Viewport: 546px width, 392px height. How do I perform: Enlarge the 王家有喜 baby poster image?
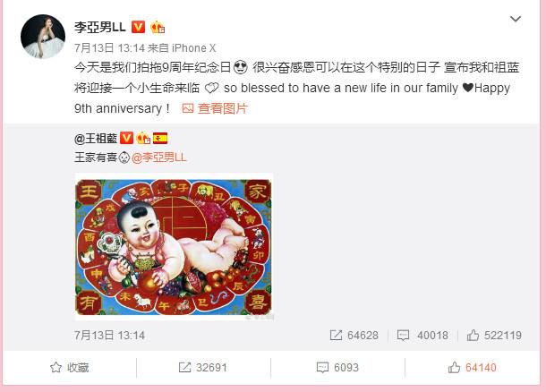[x=174, y=247]
